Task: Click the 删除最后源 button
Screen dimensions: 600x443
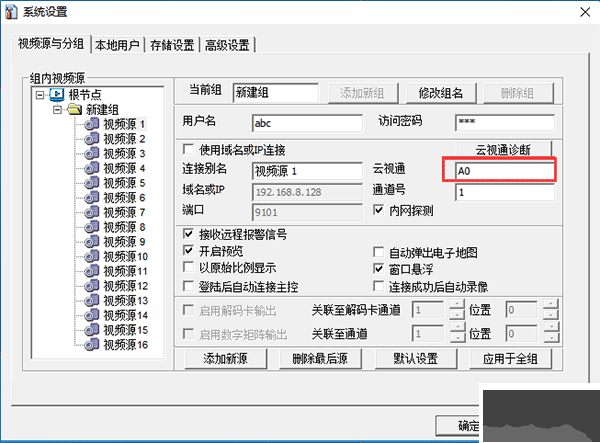Action: [x=320, y=358]
